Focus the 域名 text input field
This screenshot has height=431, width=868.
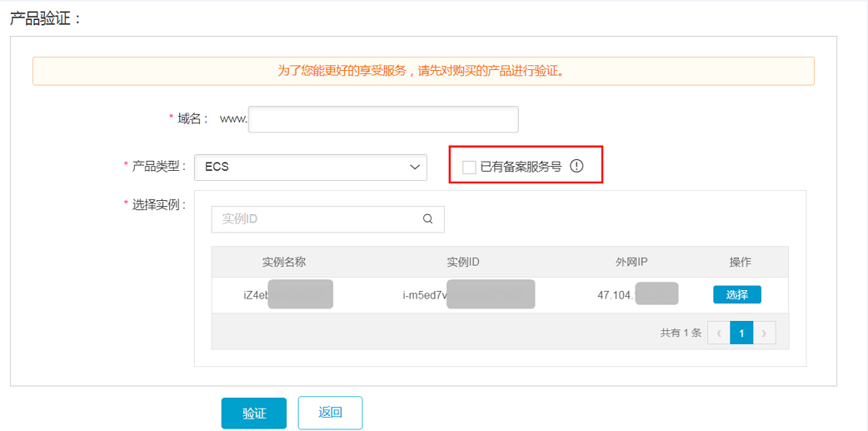[x=383, y=119]
